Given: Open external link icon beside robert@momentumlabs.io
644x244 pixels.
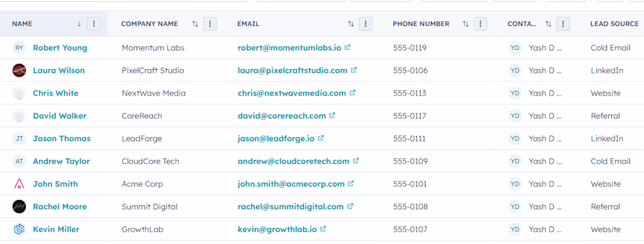Looking at the screenshot, I should pyautogui.click(x=347, y=48).
